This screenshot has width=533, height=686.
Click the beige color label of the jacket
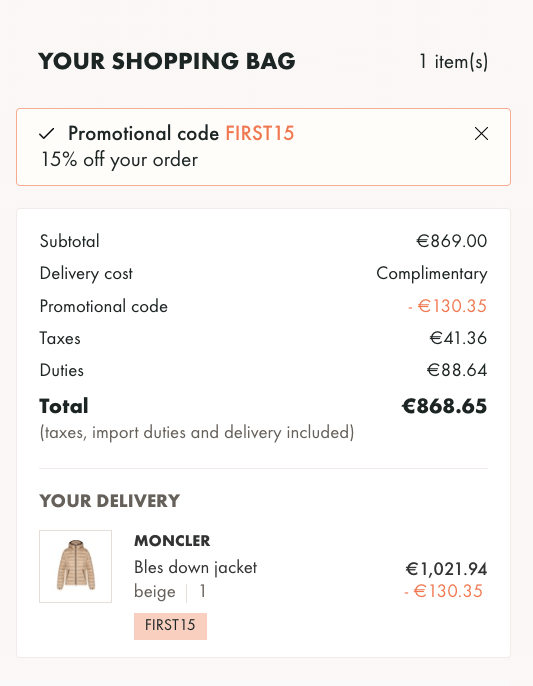tap(155, 592)
